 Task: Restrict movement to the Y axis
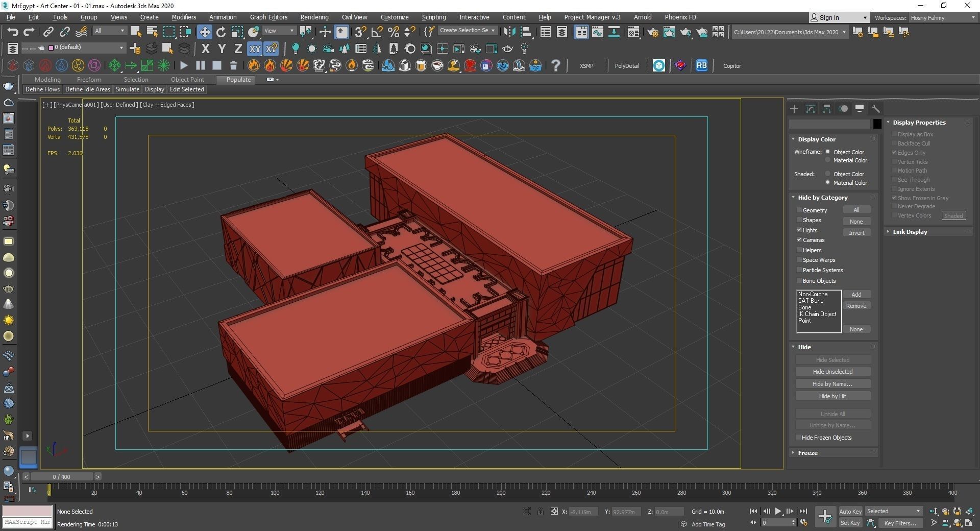[222, 49]
